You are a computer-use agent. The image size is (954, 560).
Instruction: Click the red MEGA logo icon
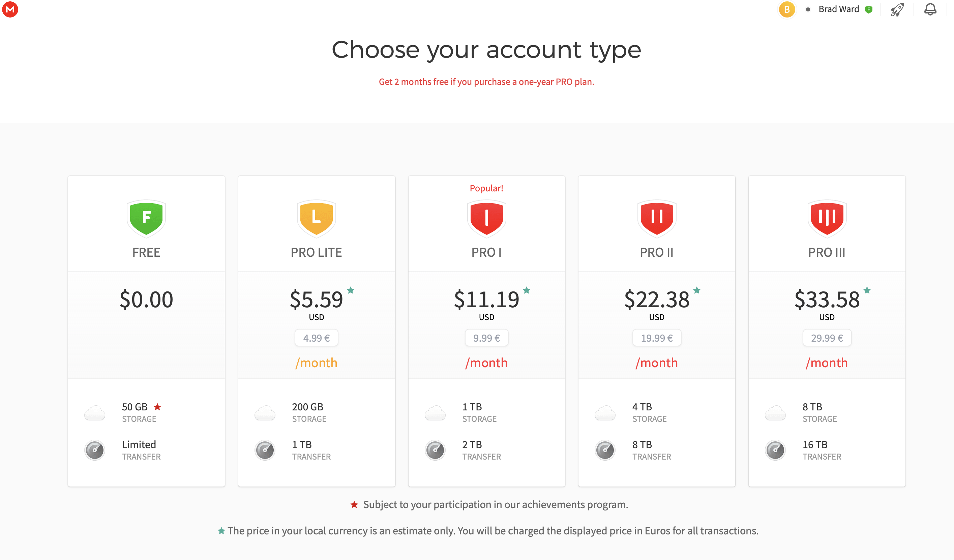click(x=10, y=9)
